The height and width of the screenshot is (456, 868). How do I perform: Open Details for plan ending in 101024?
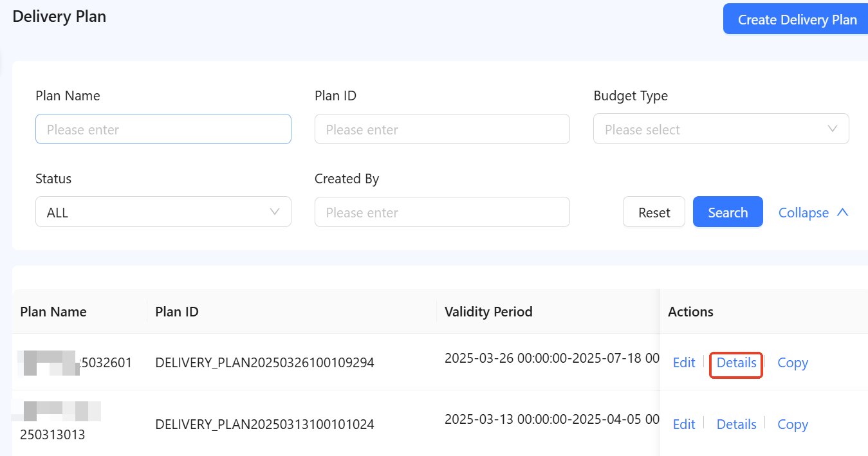736,424
